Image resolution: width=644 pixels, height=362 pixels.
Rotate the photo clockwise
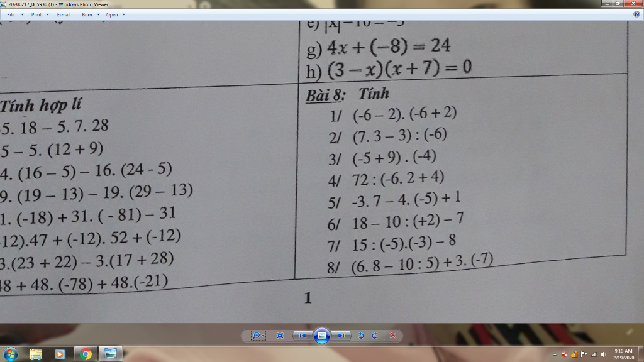click(x=375, y=336)
